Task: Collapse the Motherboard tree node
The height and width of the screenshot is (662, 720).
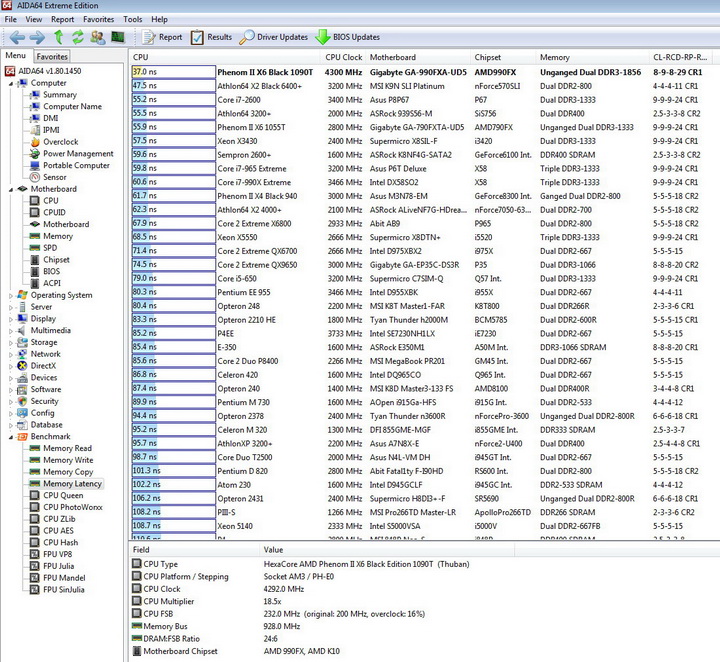Action: (x=11, y=190)
